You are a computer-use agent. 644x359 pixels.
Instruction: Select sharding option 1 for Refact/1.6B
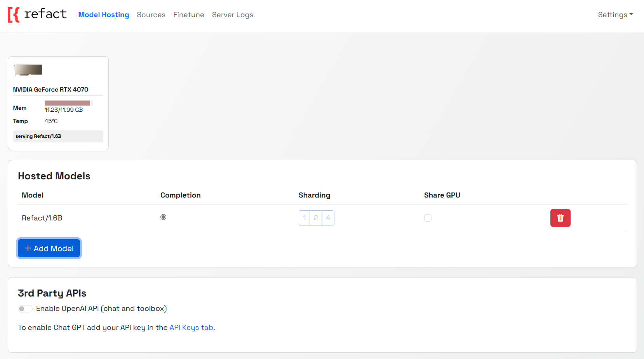pos(305,218)
